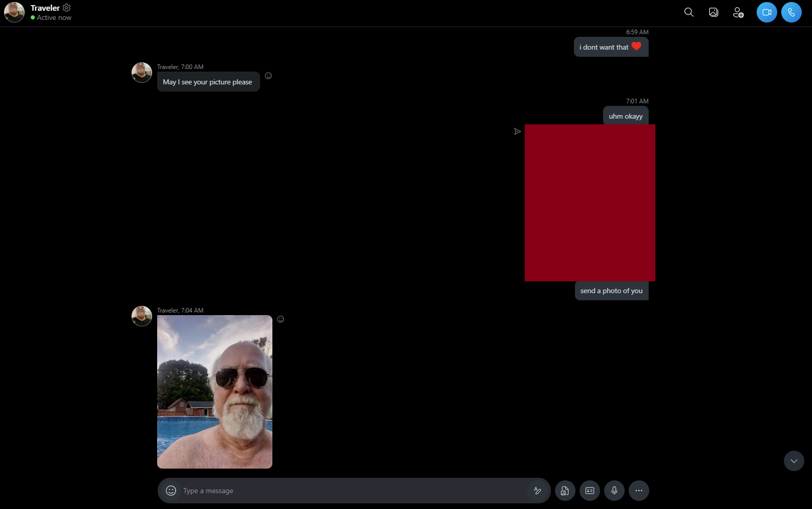The image size is (812, 509).
Task: Forward the sent red image
Action: 517,131
